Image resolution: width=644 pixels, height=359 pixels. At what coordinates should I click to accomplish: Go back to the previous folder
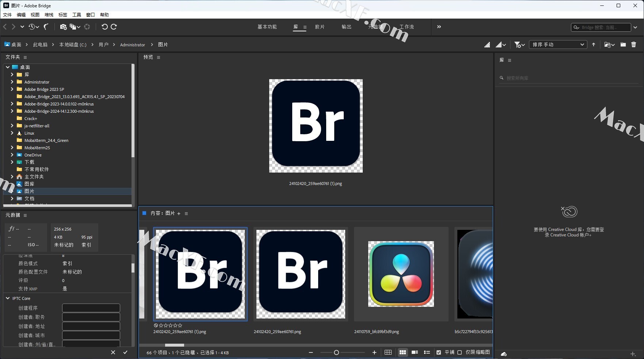[5, 27]
